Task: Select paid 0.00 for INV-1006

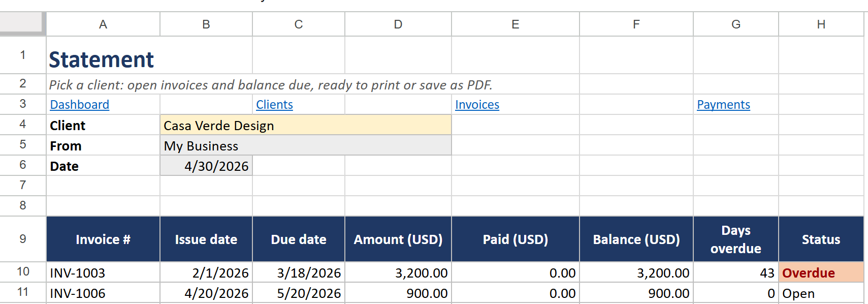Action: click(516, 293)
